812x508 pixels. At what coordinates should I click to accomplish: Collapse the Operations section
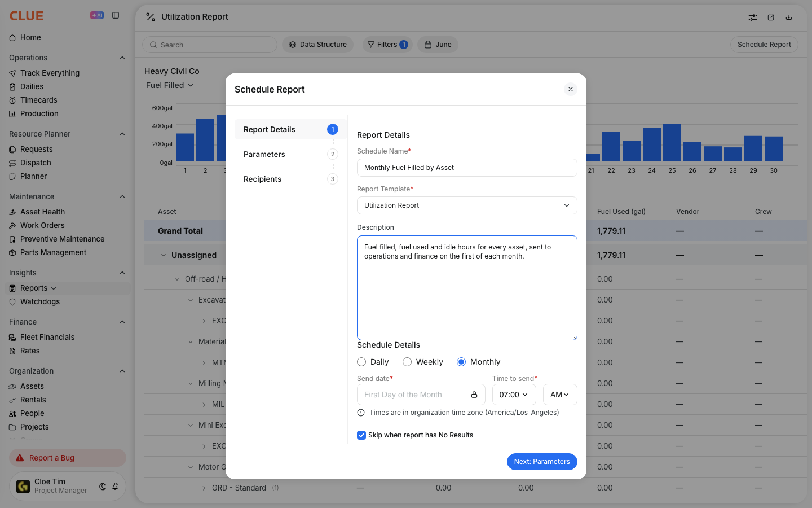click(122, 58)
